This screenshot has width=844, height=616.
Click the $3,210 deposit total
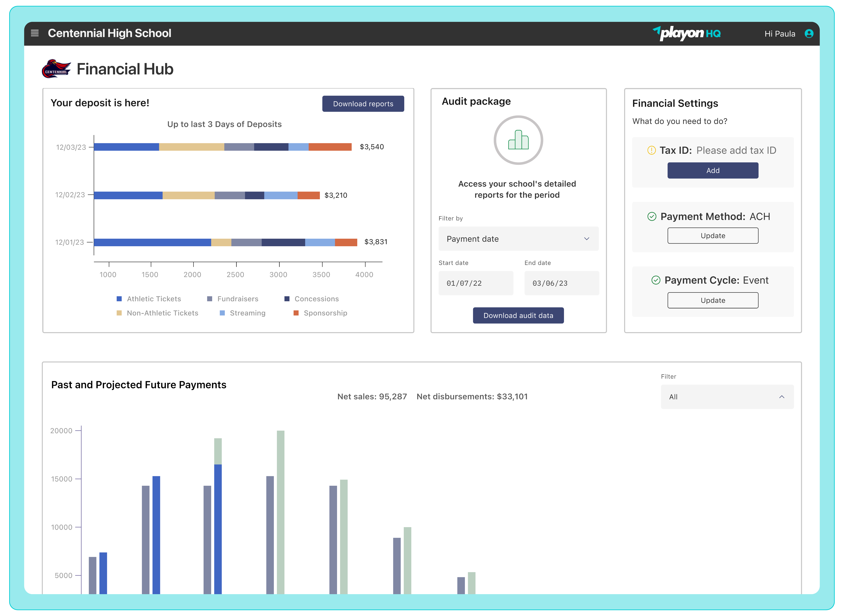click(x=336, y=195)
